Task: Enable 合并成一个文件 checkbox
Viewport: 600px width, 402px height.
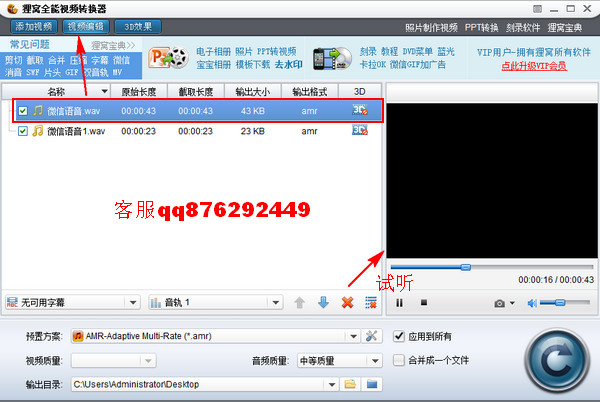Action: pyautogui.click(x=399, y=360)
